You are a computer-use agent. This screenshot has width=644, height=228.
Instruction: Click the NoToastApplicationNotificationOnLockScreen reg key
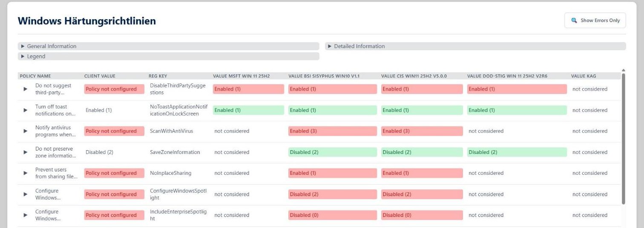click(178, 110)
